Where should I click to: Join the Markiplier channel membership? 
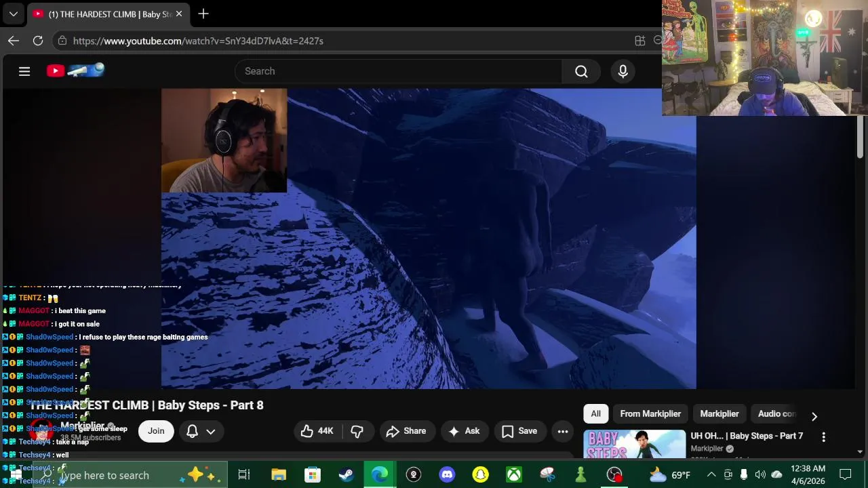[156, 431]
